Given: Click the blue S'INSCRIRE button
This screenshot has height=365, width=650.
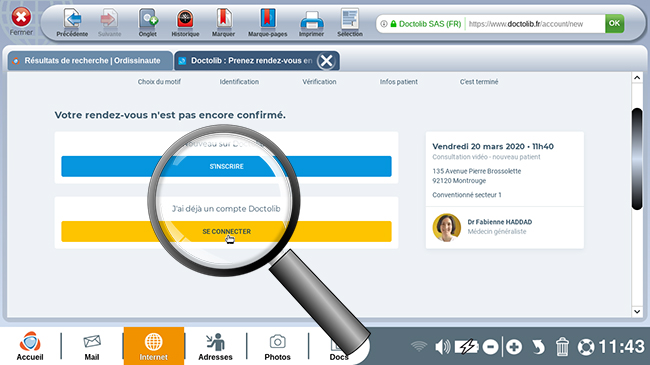Looking at the screenshot, I should [226, 166].
